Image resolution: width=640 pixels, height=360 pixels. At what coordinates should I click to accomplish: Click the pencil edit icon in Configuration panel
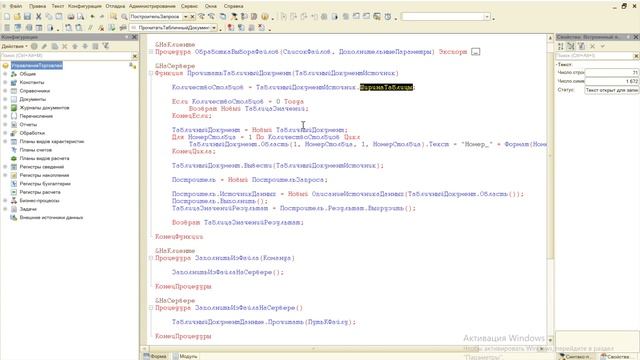tap(44, 46)
